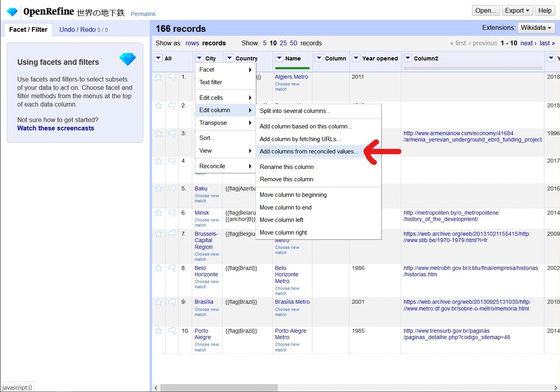Star the Porto Alegre row

[158, 331]
